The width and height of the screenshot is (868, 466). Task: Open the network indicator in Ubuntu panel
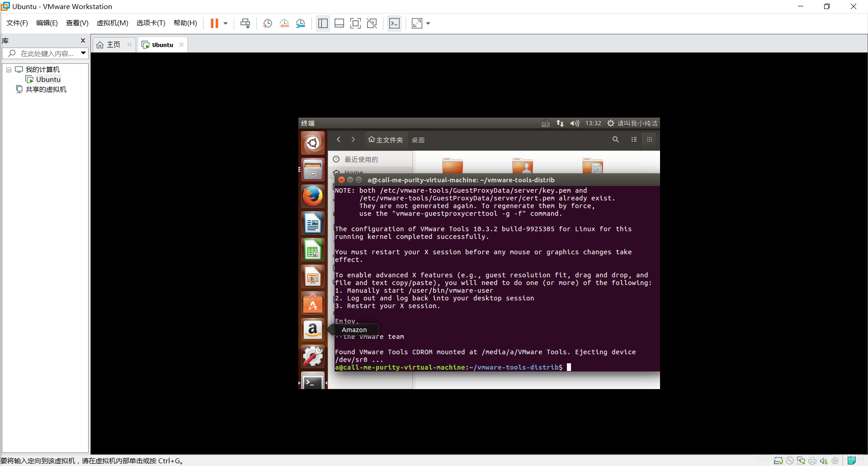560,124
